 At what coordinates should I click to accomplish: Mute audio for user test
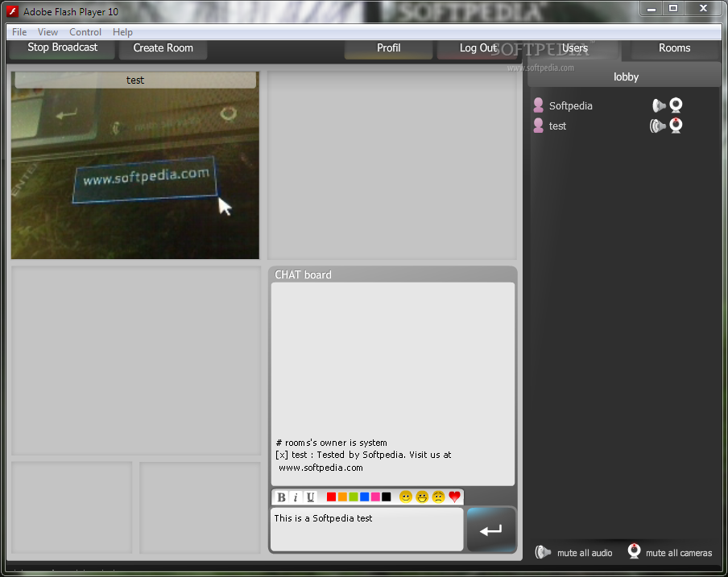[658, 126]
